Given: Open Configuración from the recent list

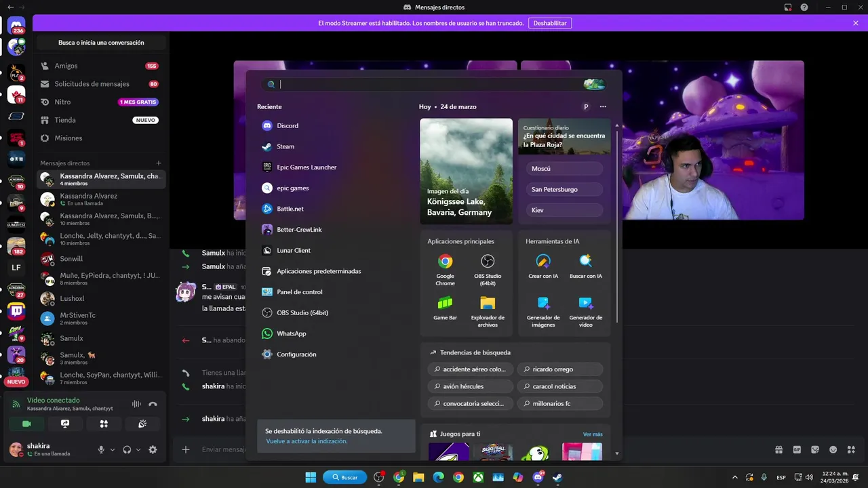Looking at the screenshot, I should [296, 354].
